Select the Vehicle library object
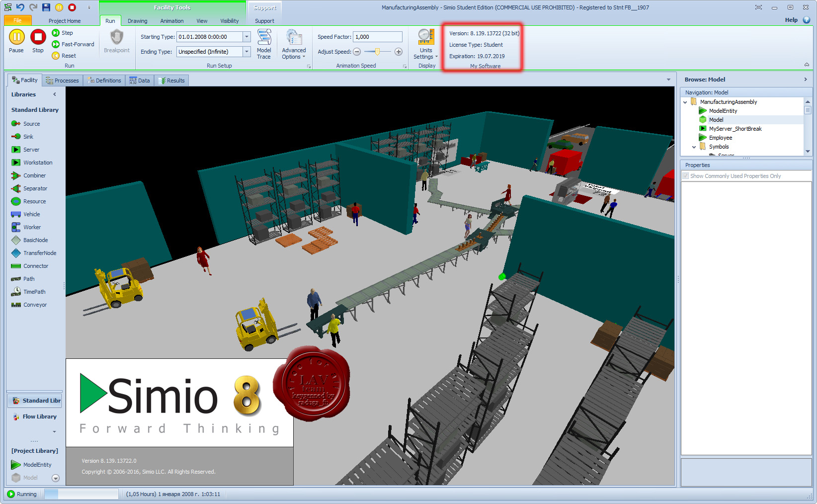This screenshot has width=817, height=504. tap(25, 214)
